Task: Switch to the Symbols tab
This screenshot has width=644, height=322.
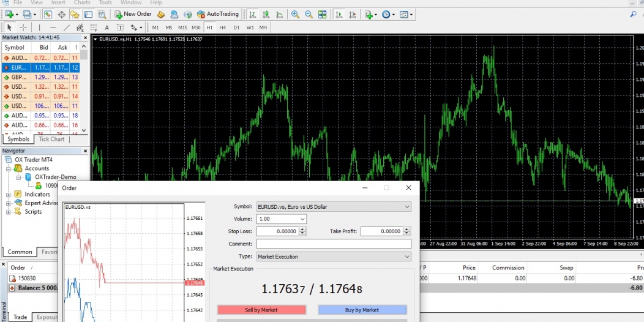Action: [18, 139]
